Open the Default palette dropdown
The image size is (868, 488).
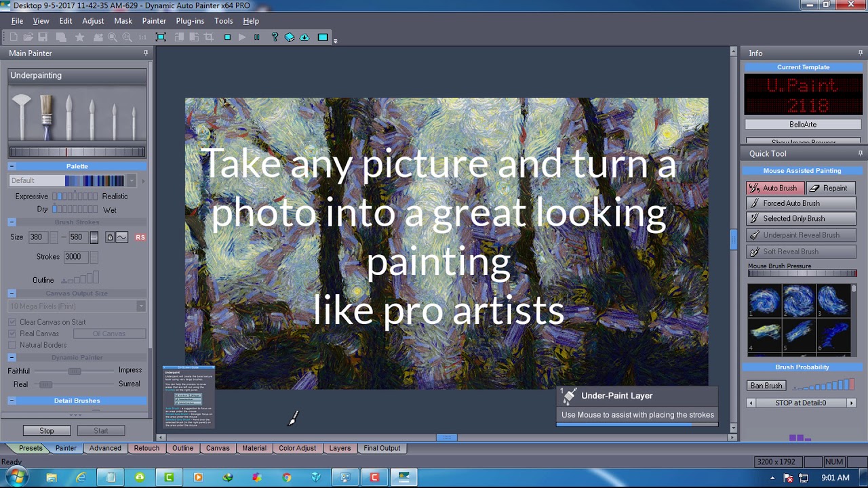tap(132, 180)
